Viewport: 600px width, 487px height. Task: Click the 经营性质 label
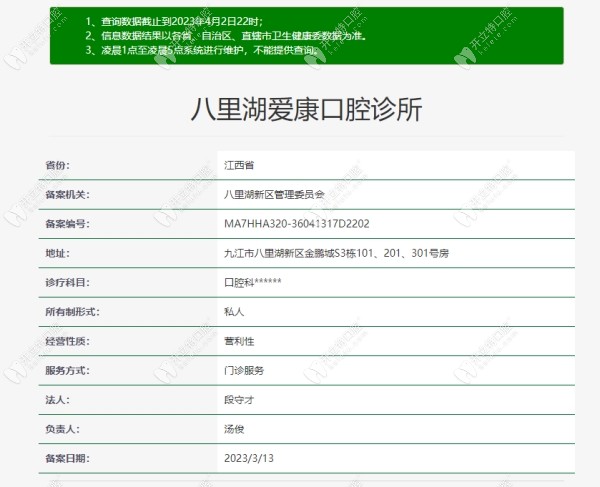point(67,341)
